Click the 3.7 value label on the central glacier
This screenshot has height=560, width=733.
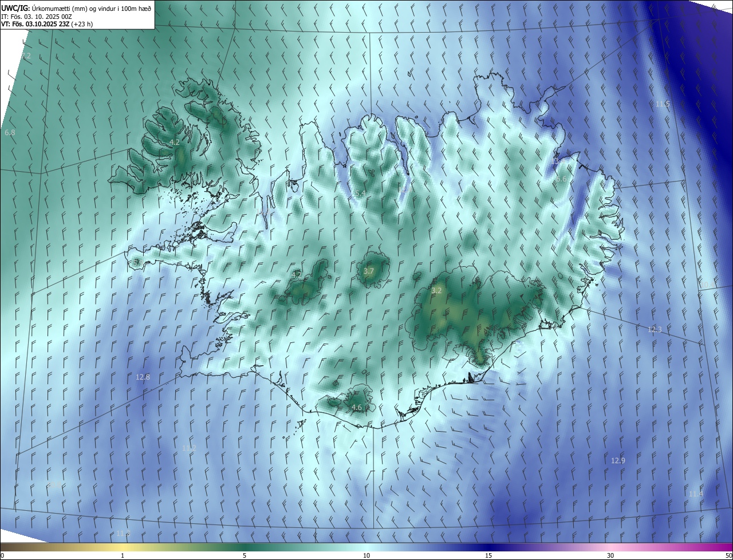(369, 271)
